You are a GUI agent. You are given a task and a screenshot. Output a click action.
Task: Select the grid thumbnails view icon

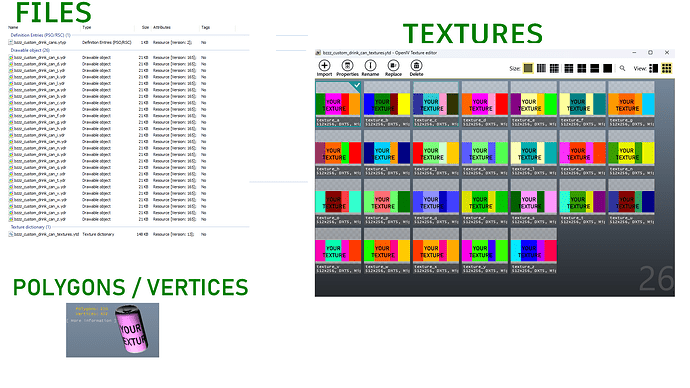[667, 68]
